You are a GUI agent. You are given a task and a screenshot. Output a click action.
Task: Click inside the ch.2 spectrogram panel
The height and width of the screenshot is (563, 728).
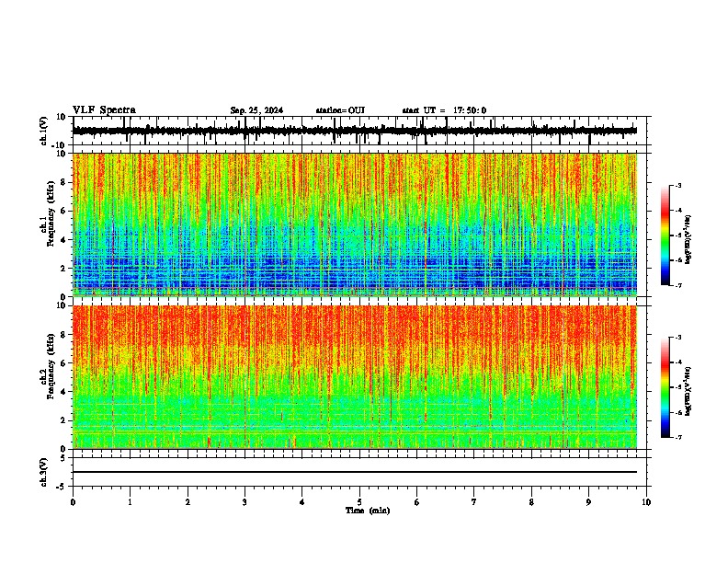click(x=354, y=377)
